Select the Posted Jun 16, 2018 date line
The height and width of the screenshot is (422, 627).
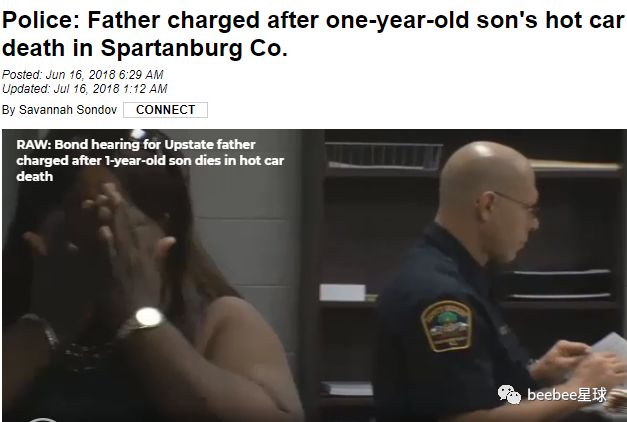[x=83, y=75]
